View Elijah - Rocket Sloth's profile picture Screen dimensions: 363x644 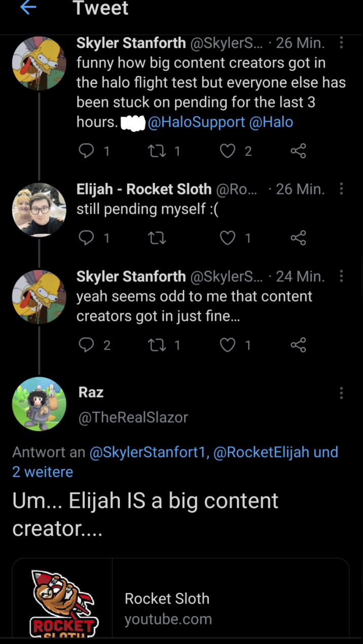(39, 210)
